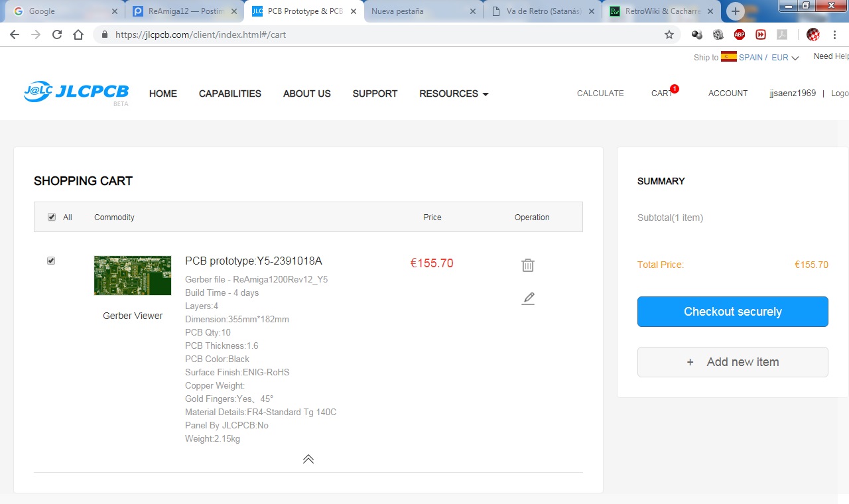Open SUPPORT page
The height and width of the screenshot is (504, 849).
(x=375, y=94)
